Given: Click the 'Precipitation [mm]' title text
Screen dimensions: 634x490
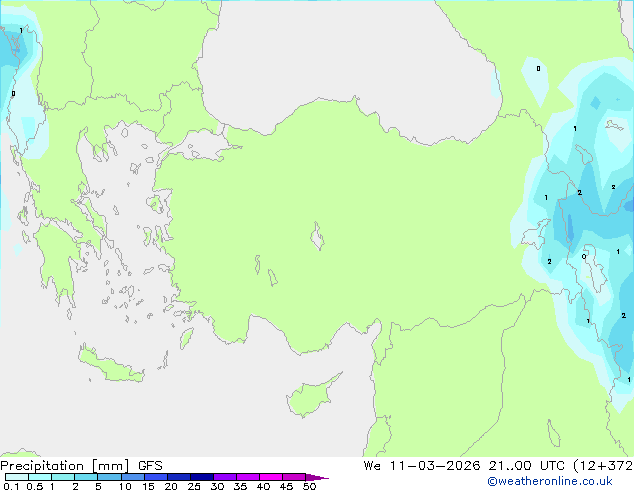Looking at the screenshot, I should coord(65,466).
